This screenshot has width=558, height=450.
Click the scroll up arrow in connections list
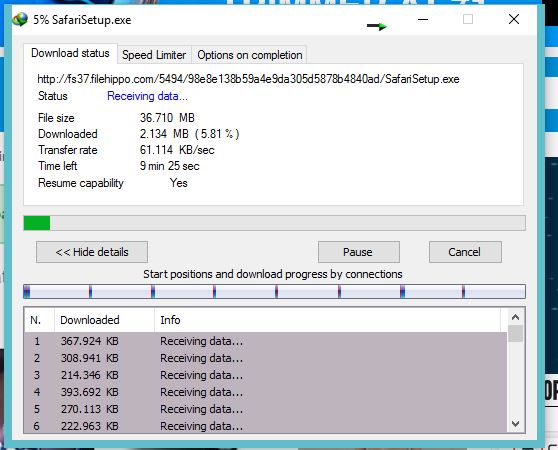515,317
